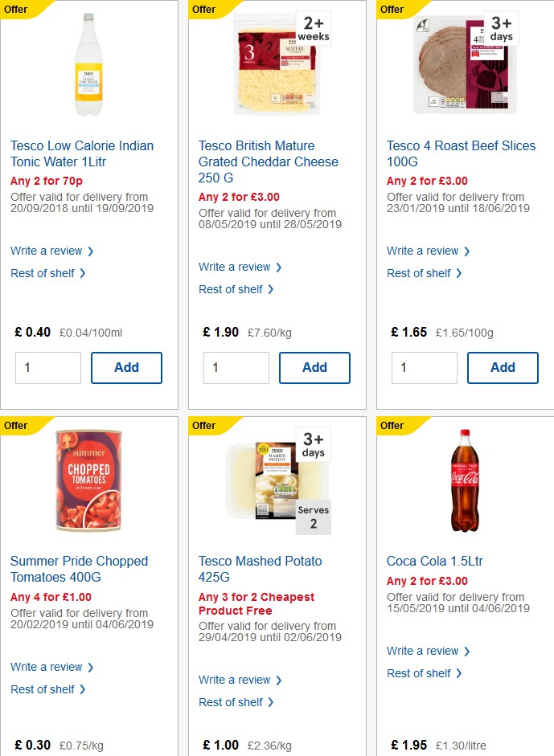View rest of shelf for roast beef slices
The height and width of the screenshot is (756, 554).
pyautogui.click(x=420, y=273)
